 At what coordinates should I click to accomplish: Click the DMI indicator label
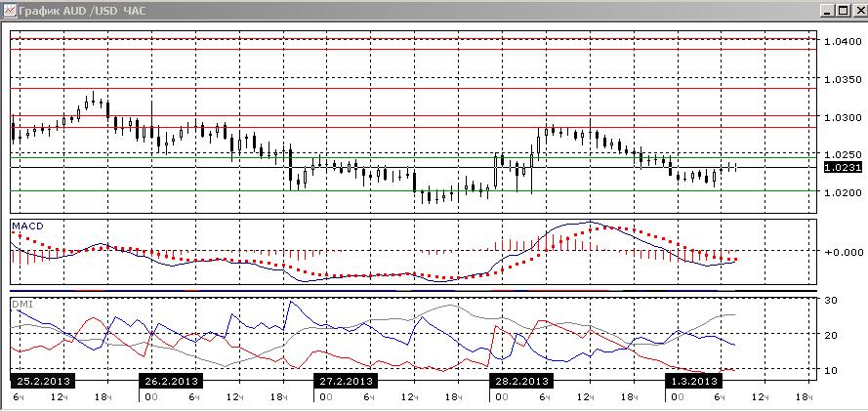tap(23, 304)
